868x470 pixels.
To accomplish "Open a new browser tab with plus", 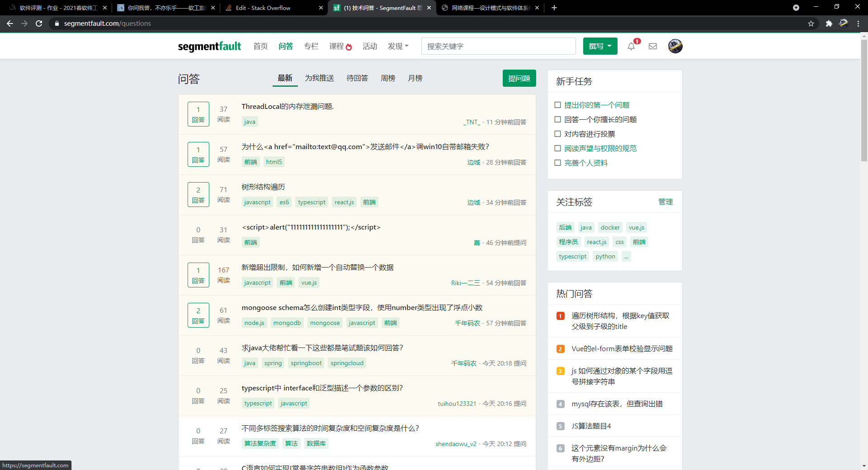I will tap(554, 8).
